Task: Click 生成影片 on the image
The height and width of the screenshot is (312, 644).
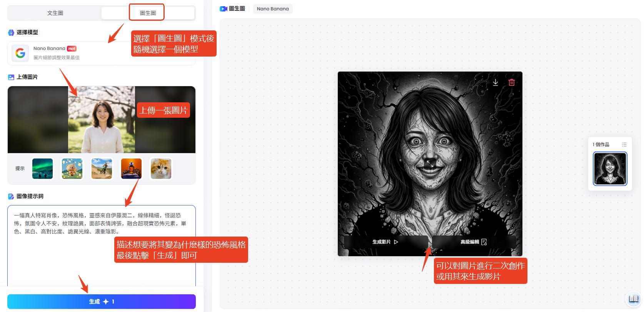Action: (385, 242)
